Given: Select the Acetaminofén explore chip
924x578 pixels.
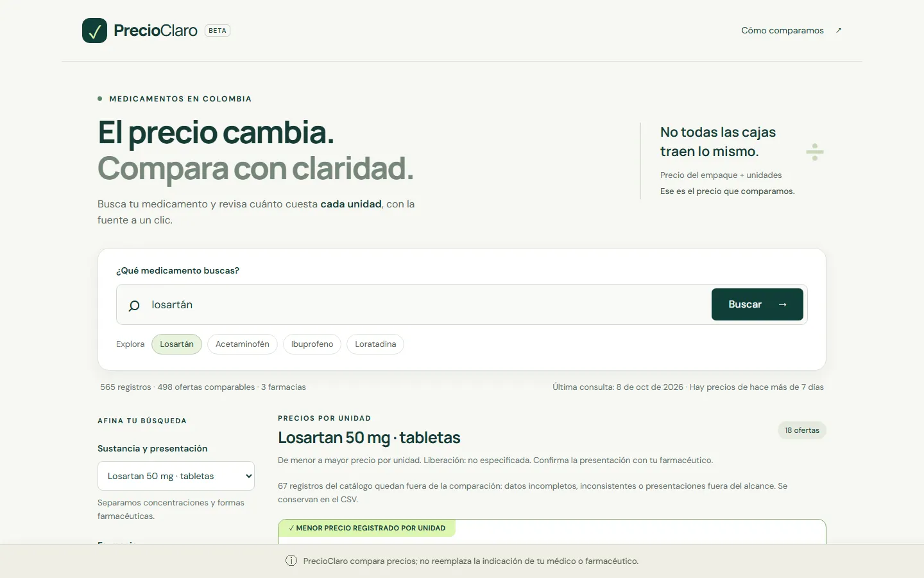Looking at the screenshot, I should click(x=243, y=344).
